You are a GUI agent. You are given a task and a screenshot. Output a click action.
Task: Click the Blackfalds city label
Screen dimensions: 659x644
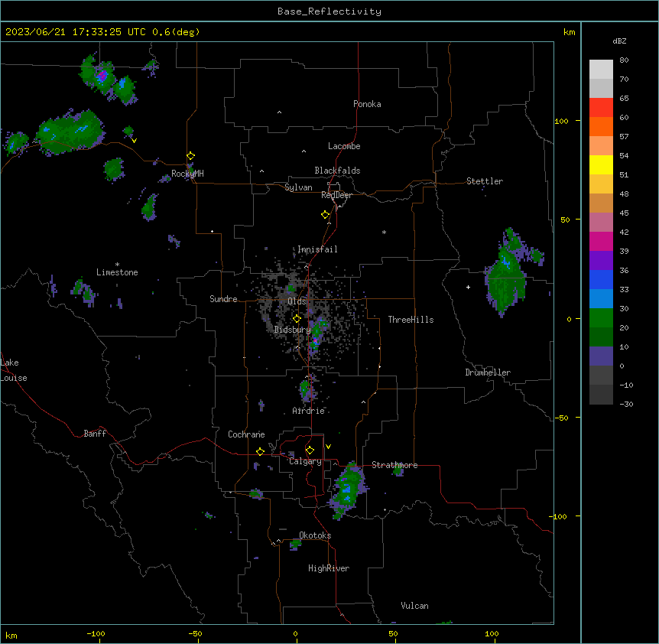pyautogui.click(x=337, y=171)
